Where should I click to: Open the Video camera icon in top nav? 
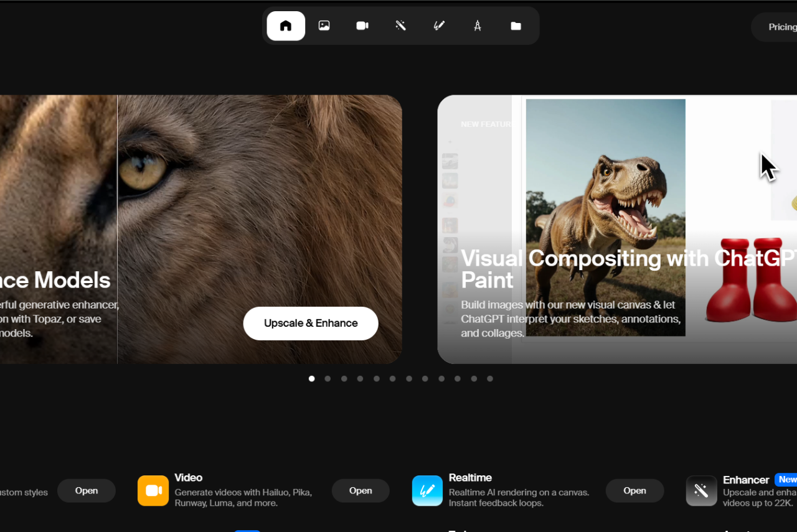coord(362,26)
